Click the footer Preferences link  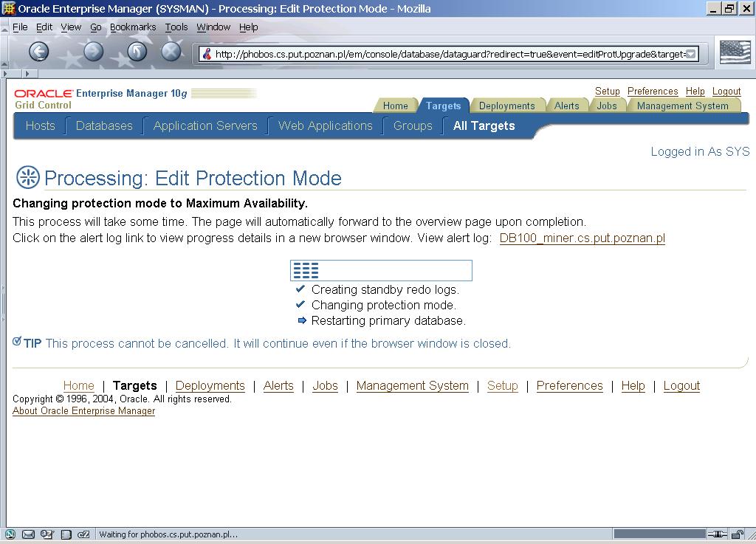coord(569,385)
